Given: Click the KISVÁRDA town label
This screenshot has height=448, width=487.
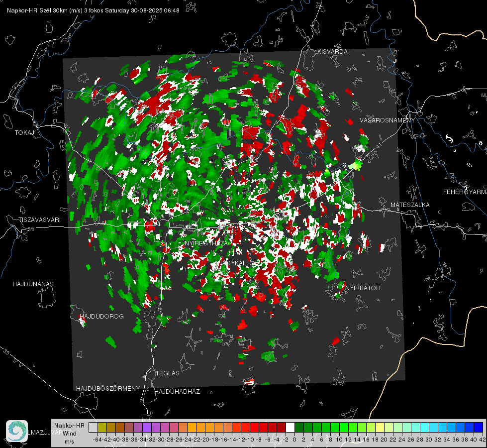Looking at the screenshot, I should coord(332,52).
